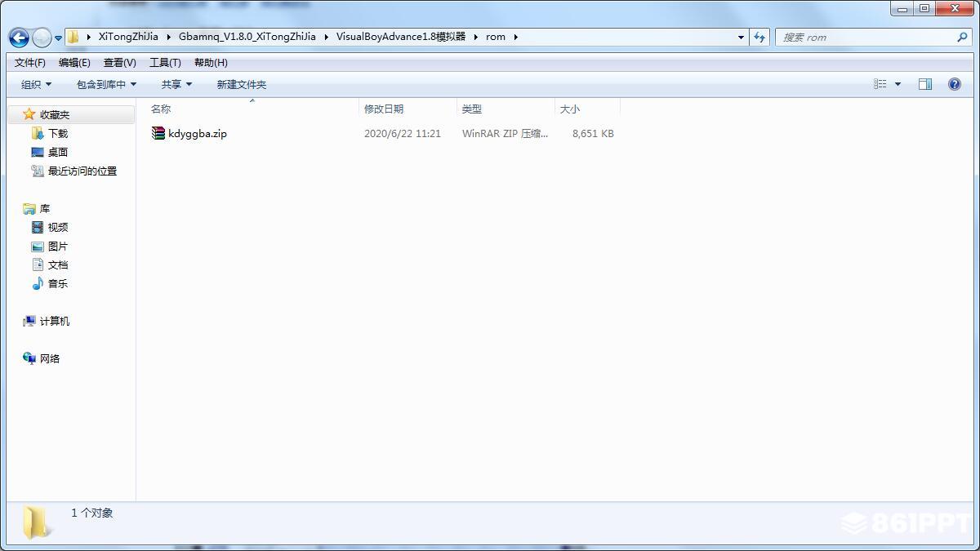Expand arrow after Gbamnq_V1.8.0_XiTongZhiJia segment
This screenshot has height=551, width=980.
327,37
